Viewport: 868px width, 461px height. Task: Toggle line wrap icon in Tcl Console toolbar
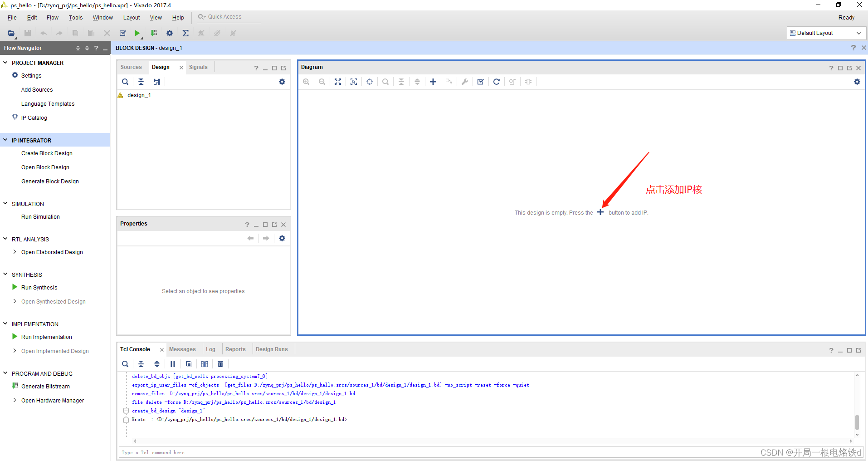(x=205, y=364)
